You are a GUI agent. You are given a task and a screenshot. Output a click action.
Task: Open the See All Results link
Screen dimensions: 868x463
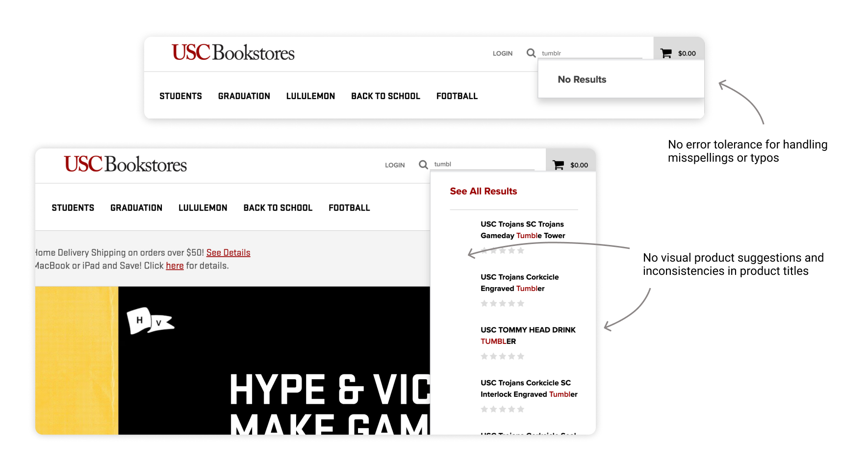[483, 191]
